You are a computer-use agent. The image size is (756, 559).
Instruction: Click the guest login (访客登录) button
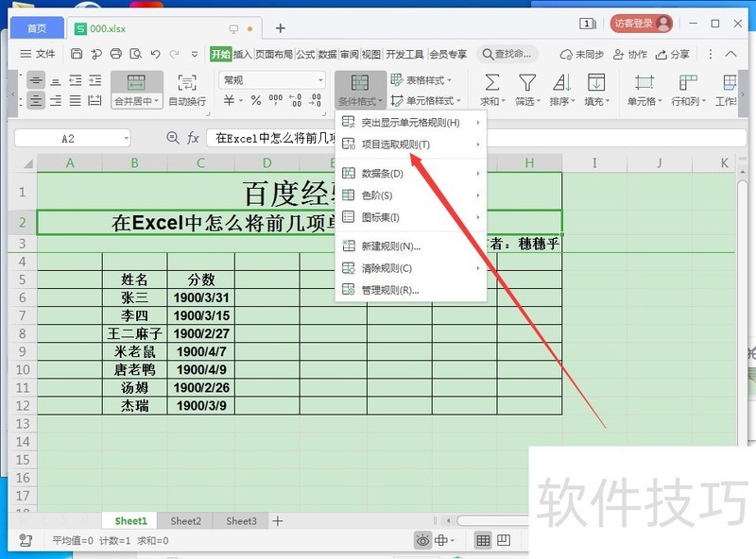tap(642, 23)
